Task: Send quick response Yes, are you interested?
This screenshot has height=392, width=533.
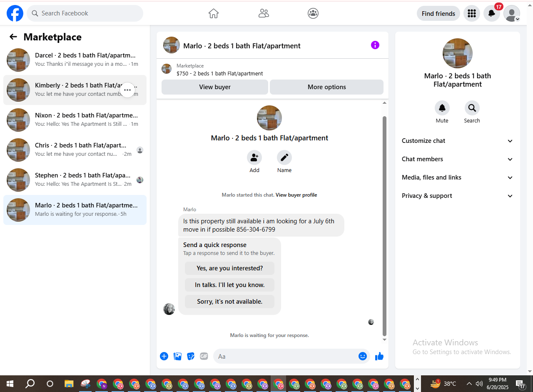Action: (x=230, y=268)
